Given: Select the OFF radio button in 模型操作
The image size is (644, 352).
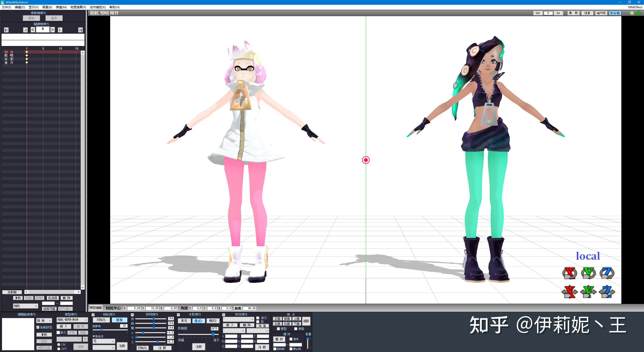Looking at the screenshot, I should click(x=59, y=349).
